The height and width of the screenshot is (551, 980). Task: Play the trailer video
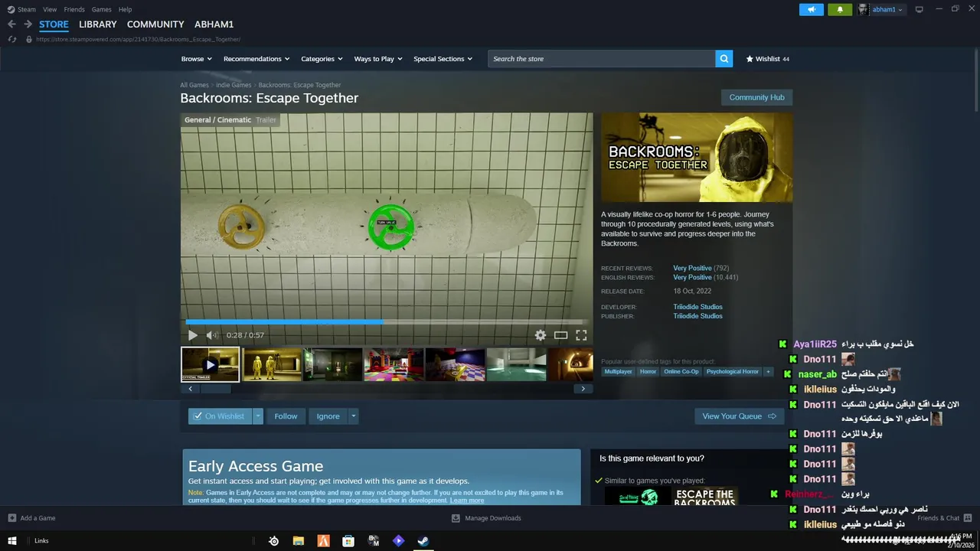[x=192, y=335]
